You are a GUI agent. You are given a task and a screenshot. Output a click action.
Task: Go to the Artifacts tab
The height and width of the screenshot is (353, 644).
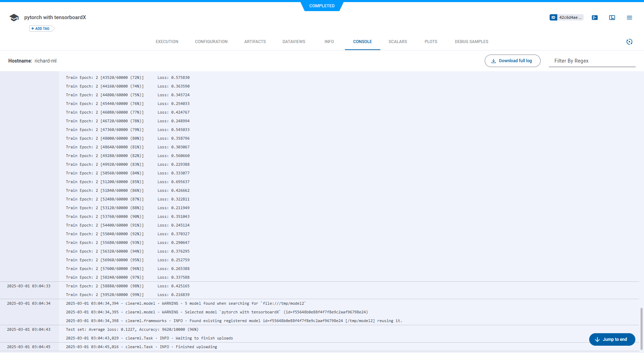click(255, 42)
